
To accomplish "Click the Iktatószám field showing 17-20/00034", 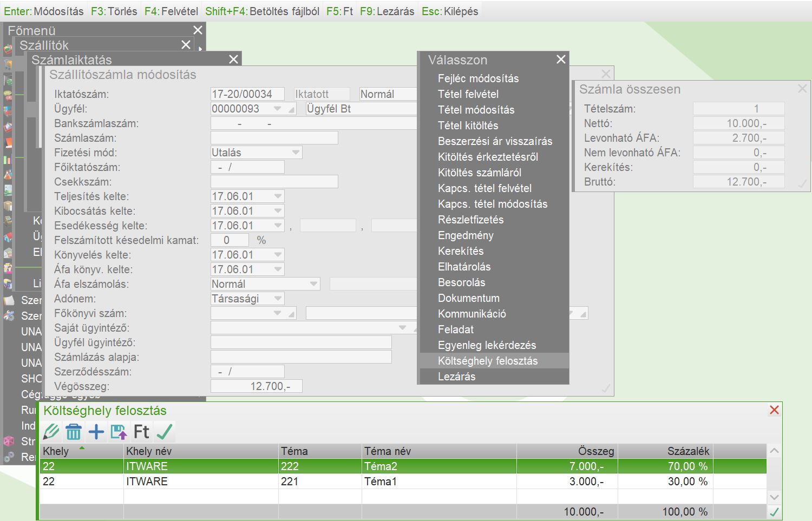I will pos(248,94).
